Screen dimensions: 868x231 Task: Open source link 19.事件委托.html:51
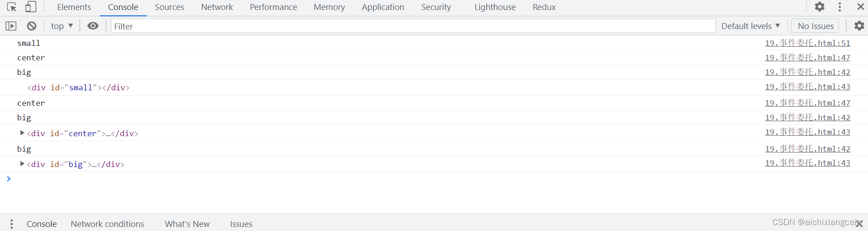(x=807, y=43)
